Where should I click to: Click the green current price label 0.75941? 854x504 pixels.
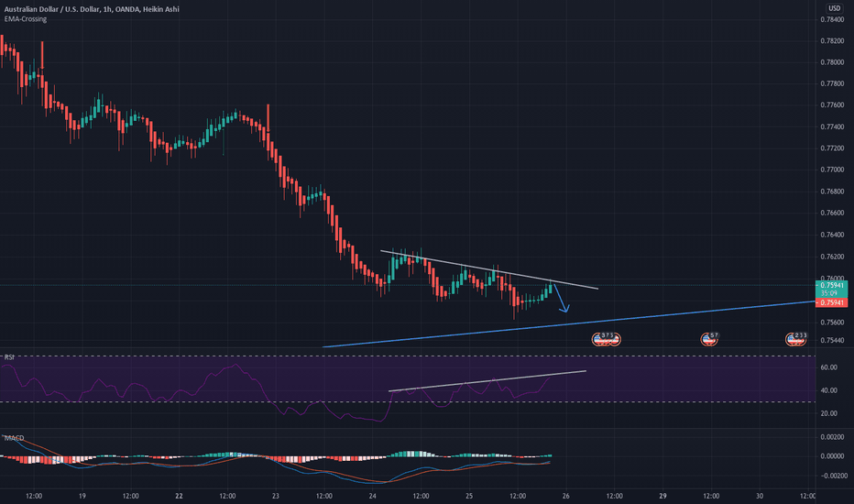click(832, 285)
